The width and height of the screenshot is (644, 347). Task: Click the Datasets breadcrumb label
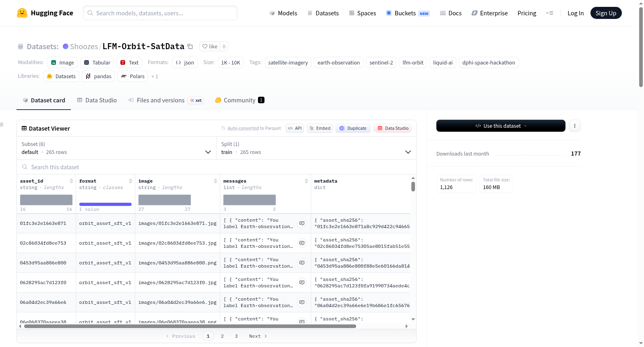coord(43,46)
